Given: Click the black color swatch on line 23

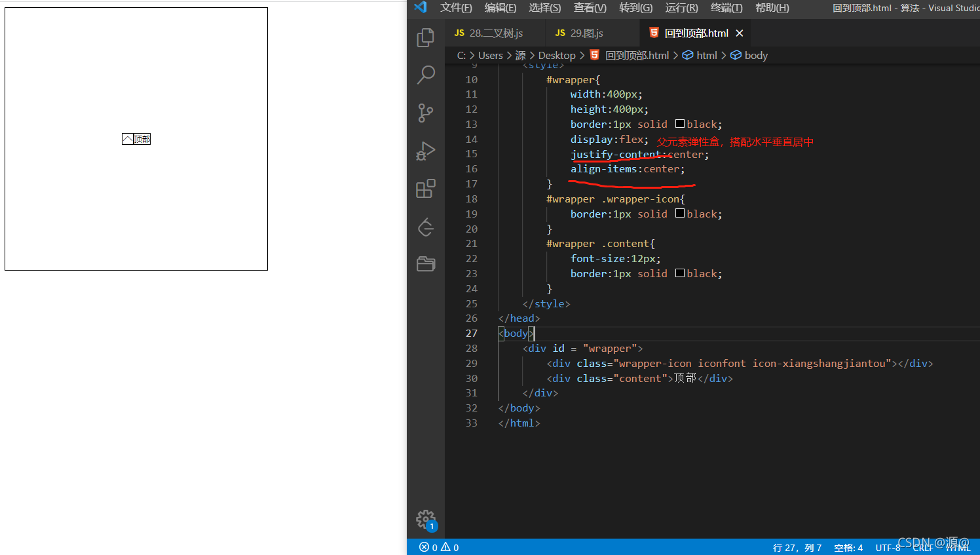Looking at the screenshot, I should (x=680, y=273).
